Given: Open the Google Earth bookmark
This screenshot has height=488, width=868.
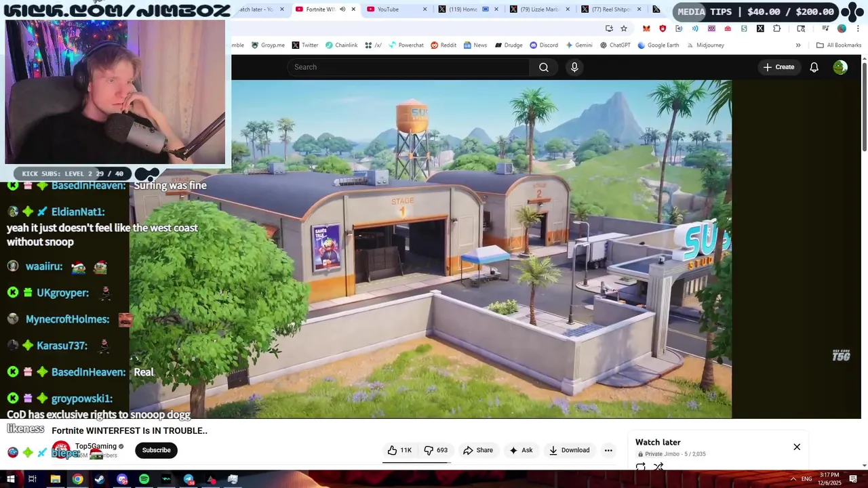Looking at the screenshot, I should (658, 45).
